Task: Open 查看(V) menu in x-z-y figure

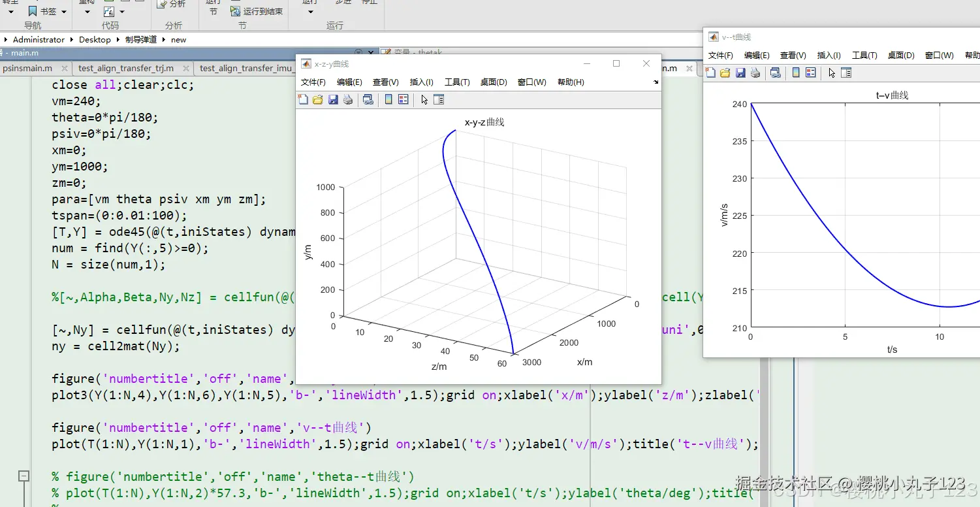Action: 386,82
